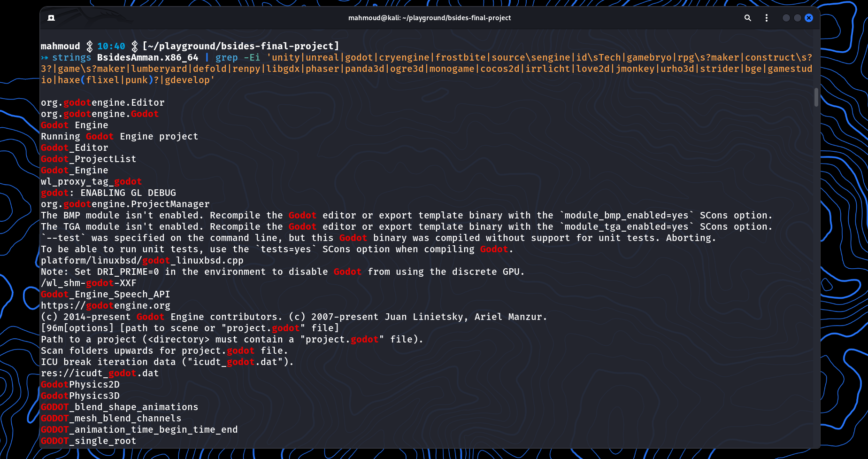Click the line 'godot: ENABLING GL DEBUG'
The height and width of the screenshot is (459, 868).
pyautogui.click(x=108, y=193)
